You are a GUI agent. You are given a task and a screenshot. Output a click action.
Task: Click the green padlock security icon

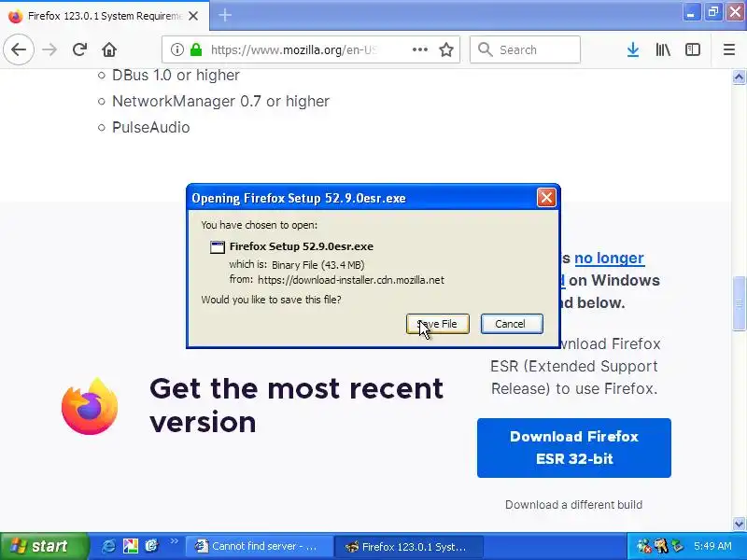pyautogui.click(x=196, y=49)
